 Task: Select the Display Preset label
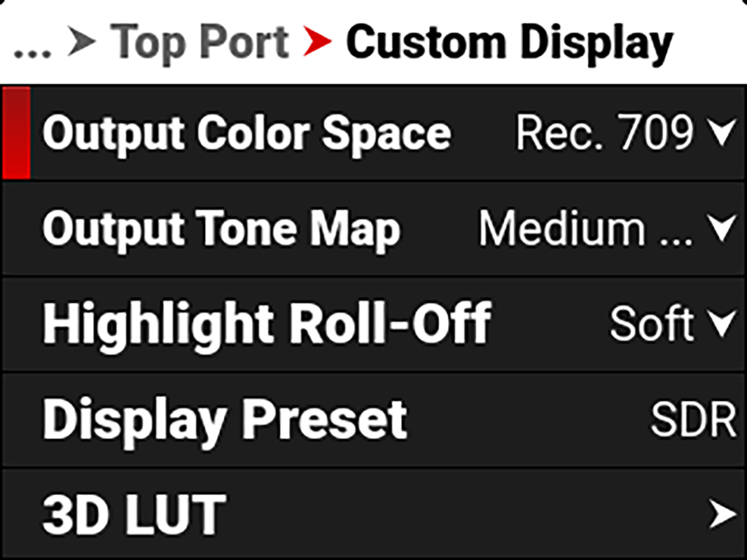point(224,420)
